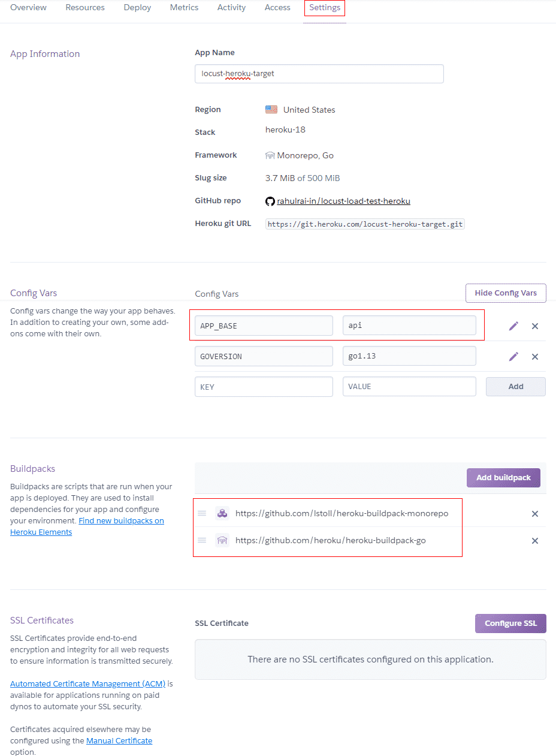556x756 pixels.
Task: Switch to the Metrics tab
Action: [184, 8]
